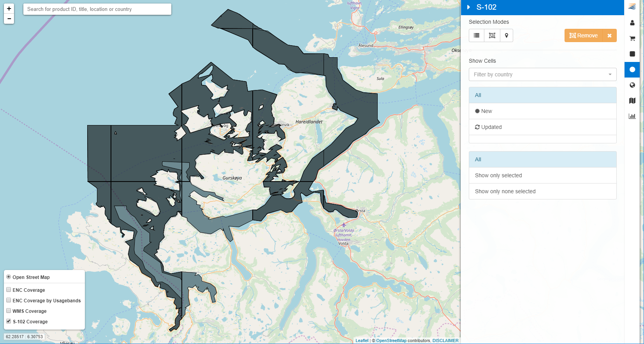This screenshot has height=344, width=644.
Task: Collapse the S-102 panel header arrow
Action: click(468, 7)
